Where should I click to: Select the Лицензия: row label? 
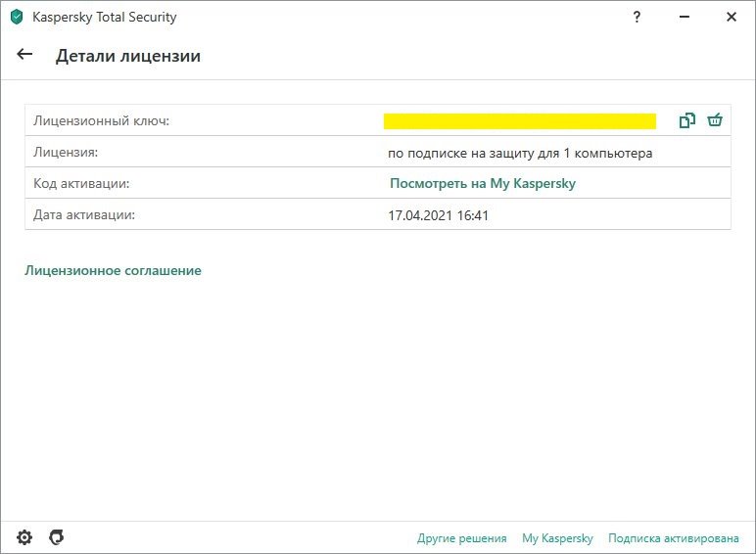66,153
